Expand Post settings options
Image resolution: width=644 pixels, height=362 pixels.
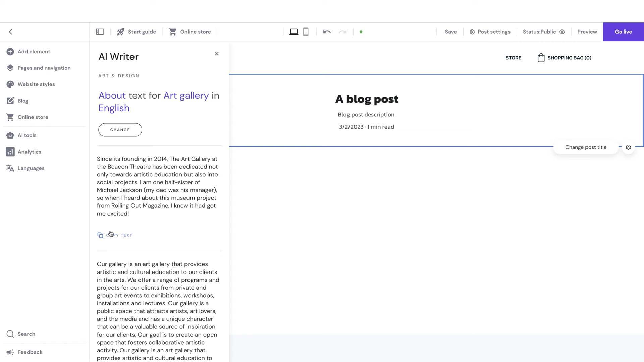click(490, 32)
